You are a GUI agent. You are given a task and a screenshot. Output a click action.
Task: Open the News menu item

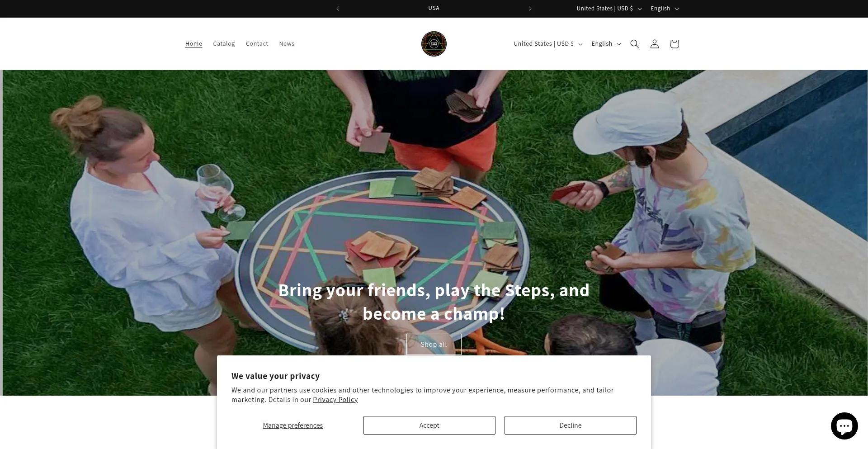287,44
